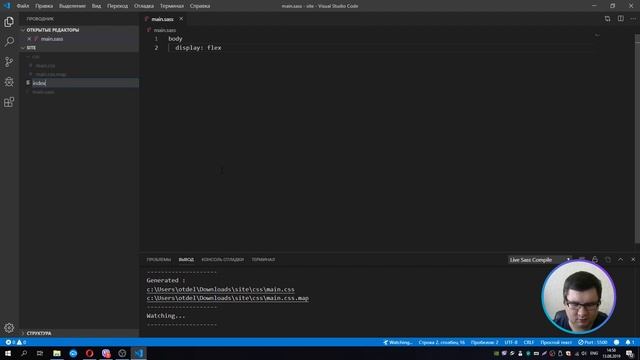
Task: Open Windows Action Center notifications
Action: click(630, 353)
